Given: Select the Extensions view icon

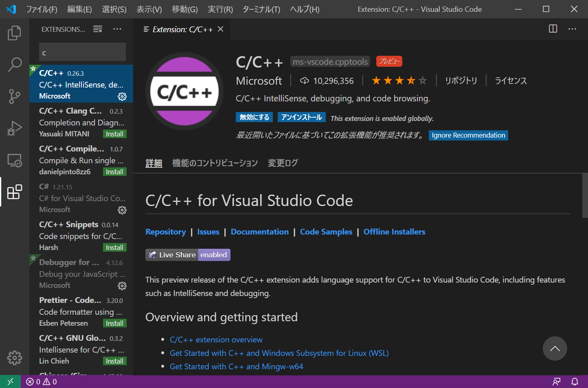Looking at the screenshot, I should [x=15, y=192].
